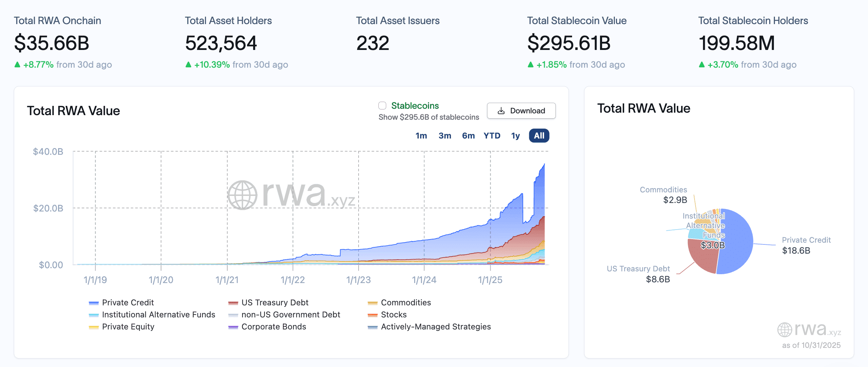Click the rwa.xyz globe logo in pie card
Screen dimensions: 868x367
point(784,330)
